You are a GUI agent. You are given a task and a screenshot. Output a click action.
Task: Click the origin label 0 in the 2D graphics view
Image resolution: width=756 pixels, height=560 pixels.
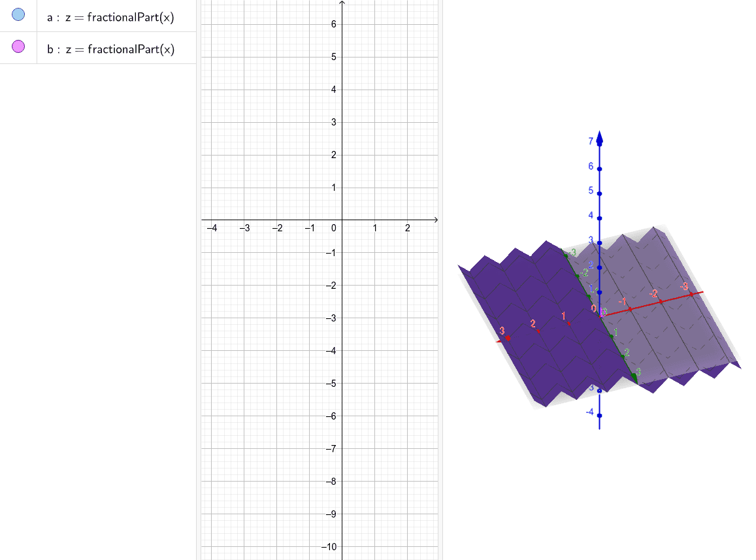point(334,228)
